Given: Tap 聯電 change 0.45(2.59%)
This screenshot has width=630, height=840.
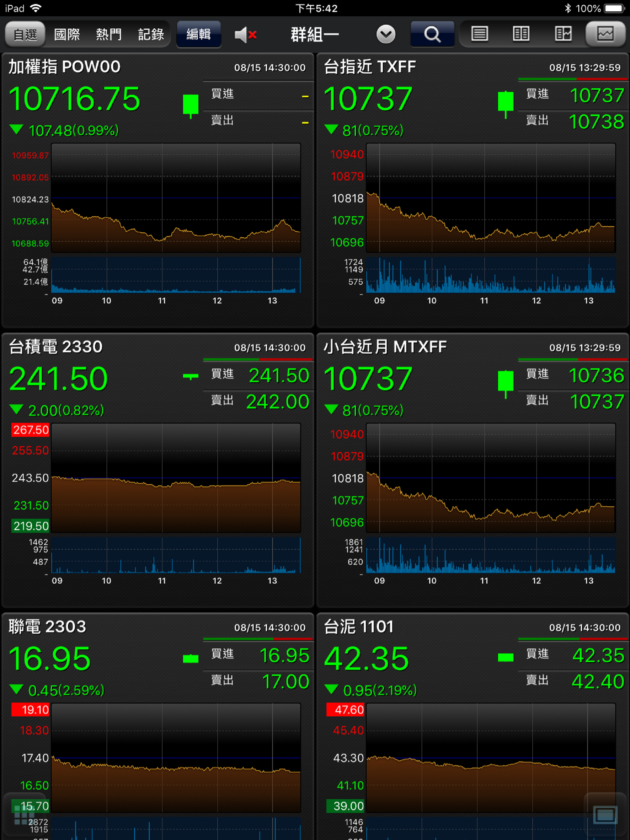Looking at the screenshot, I should [66, 690].
